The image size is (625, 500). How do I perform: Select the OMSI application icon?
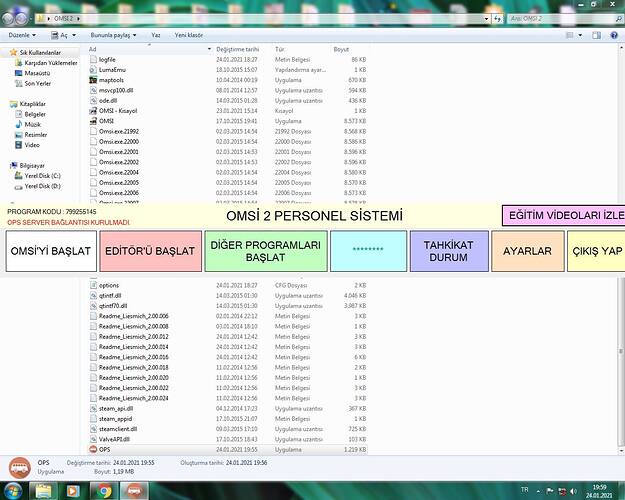tap(93, 121)
